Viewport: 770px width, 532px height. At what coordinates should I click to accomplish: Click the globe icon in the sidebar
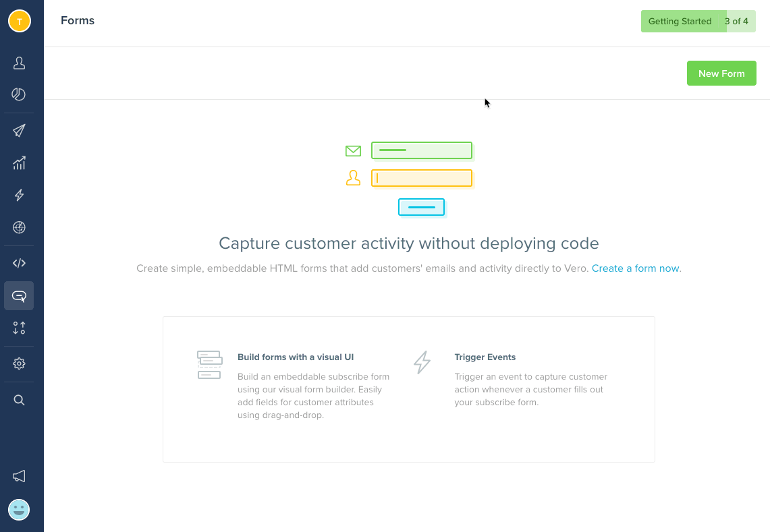click(19, 227)
